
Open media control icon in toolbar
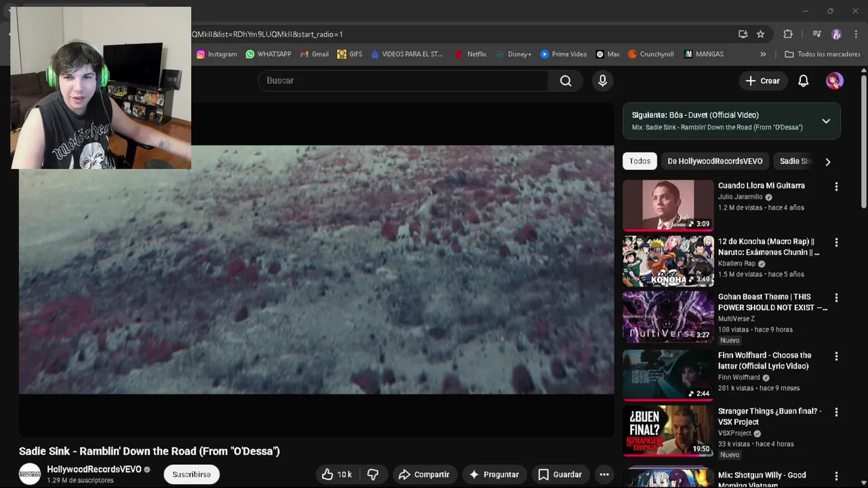coord(817,34)
